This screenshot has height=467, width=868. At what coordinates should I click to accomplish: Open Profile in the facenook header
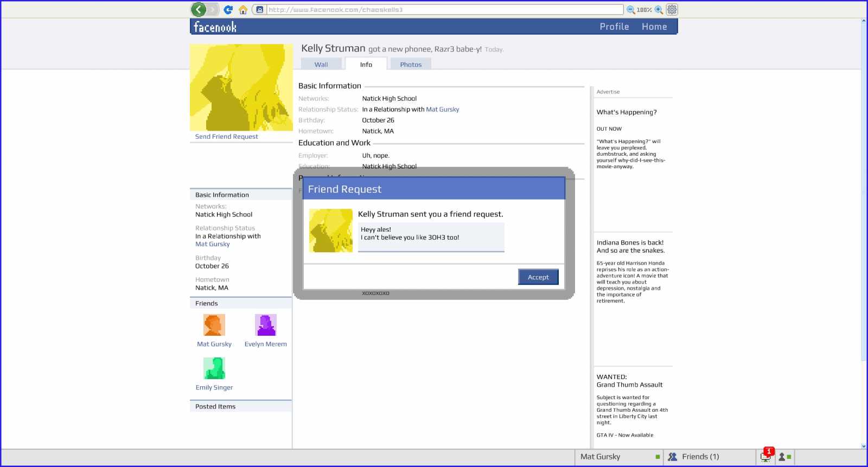click(x=614, y=27)
